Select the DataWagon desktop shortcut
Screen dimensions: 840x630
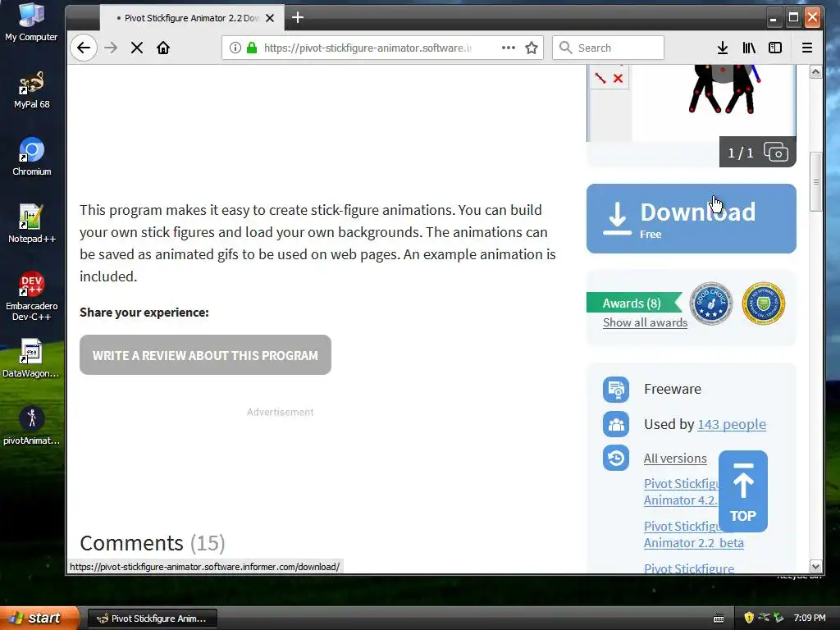pos(31,358)
